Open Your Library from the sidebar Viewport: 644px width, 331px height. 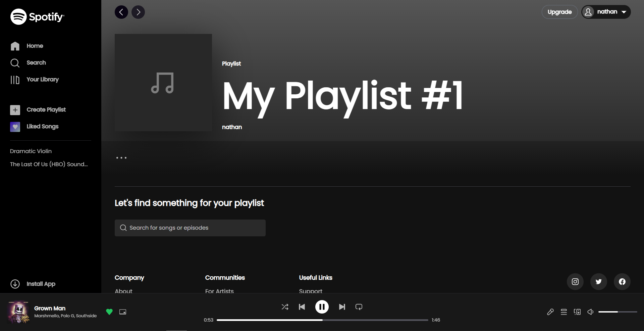coord(42,80)
